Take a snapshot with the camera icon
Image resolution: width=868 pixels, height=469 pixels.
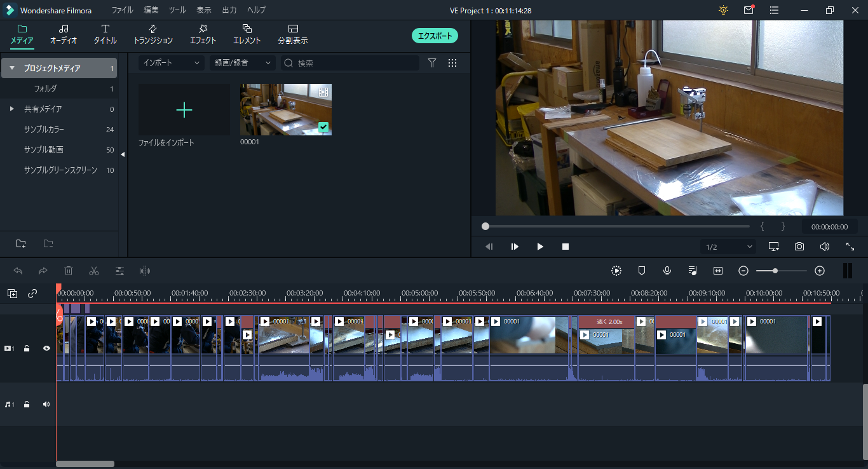[799, 247]
